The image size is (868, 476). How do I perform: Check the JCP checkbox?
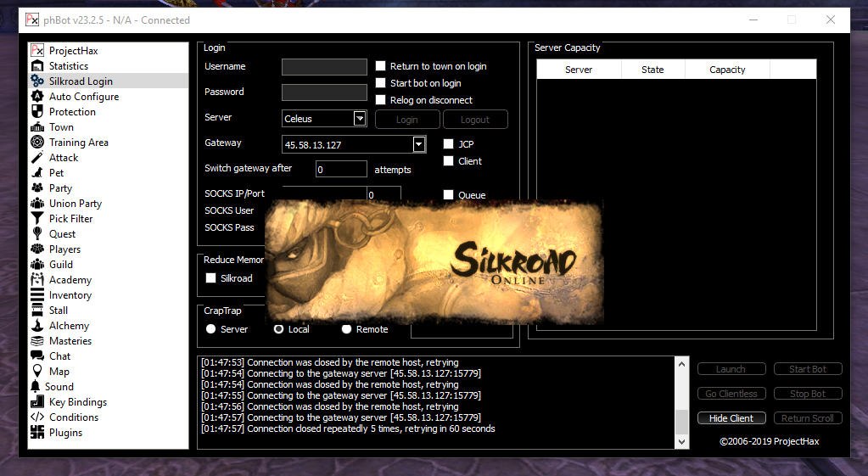[449, 144]
